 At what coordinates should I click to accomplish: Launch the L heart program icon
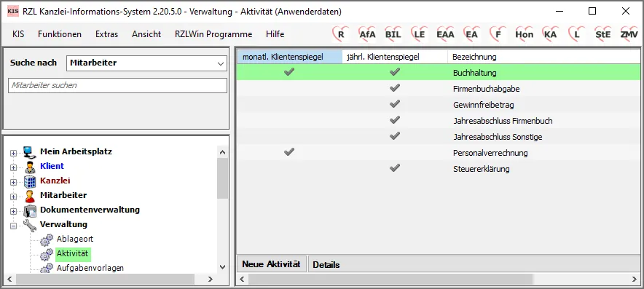[x=577, y=34]
